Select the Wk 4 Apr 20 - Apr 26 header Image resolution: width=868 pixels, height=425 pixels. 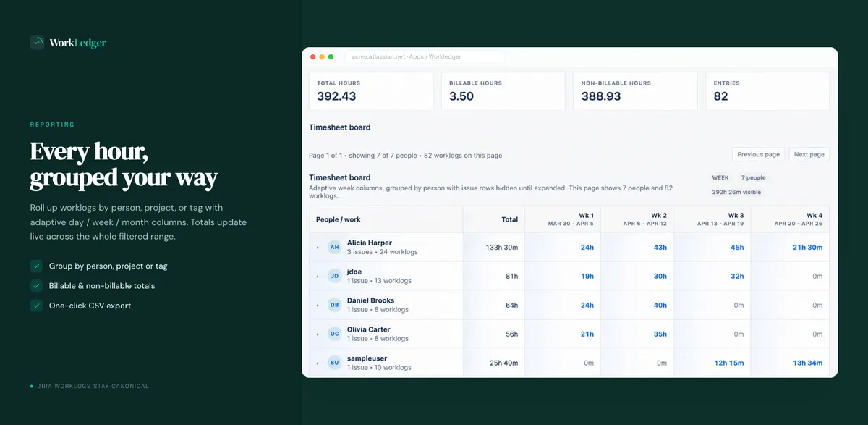coord(789,219)
